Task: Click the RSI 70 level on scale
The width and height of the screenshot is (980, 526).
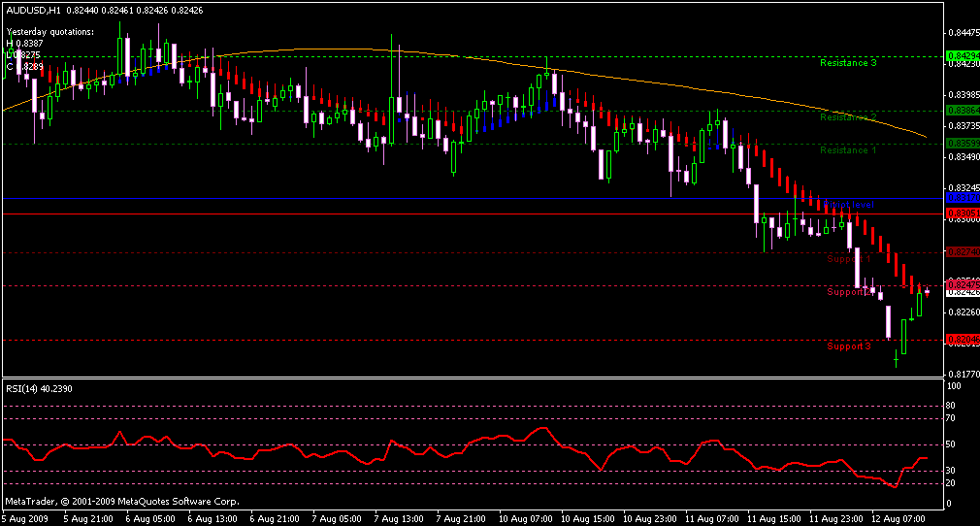Action: [x=952, y=418]
